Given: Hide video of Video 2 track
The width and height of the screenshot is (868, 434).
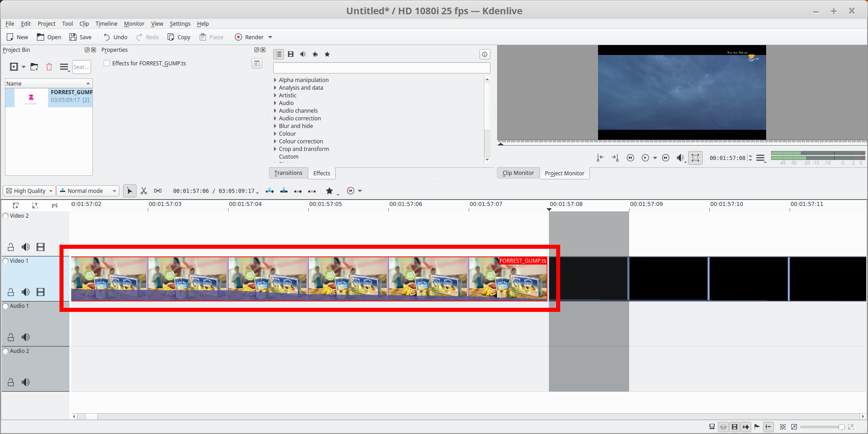Looking at the screenshot, I should click(x=41, y=247).
